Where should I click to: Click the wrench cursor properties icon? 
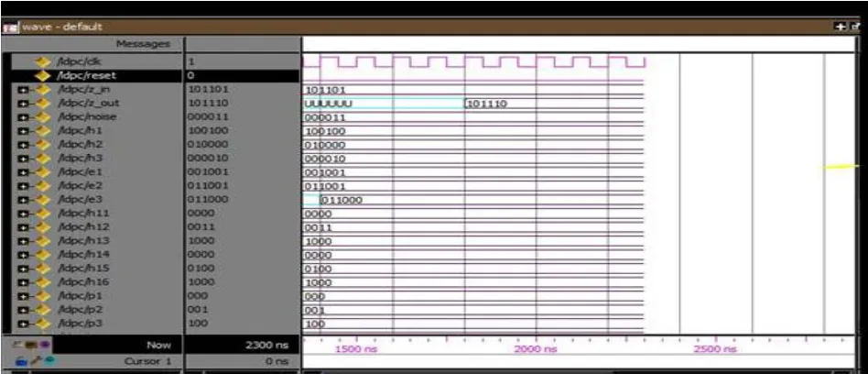coord(35,361)
